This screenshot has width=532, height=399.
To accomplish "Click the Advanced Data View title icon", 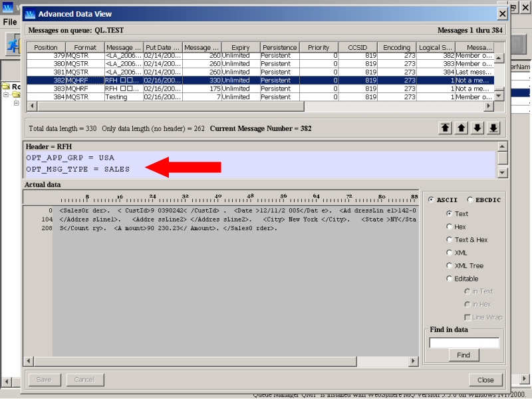I will (30, 14).
